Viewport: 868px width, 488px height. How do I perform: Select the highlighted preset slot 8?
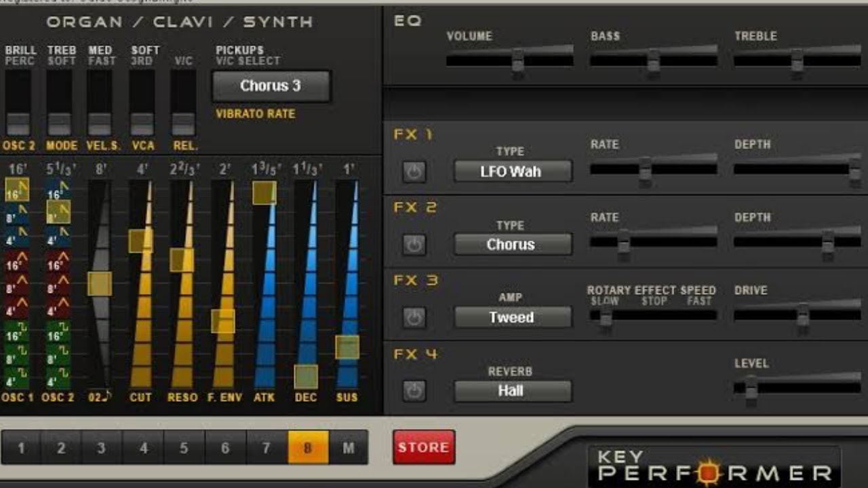308,447
